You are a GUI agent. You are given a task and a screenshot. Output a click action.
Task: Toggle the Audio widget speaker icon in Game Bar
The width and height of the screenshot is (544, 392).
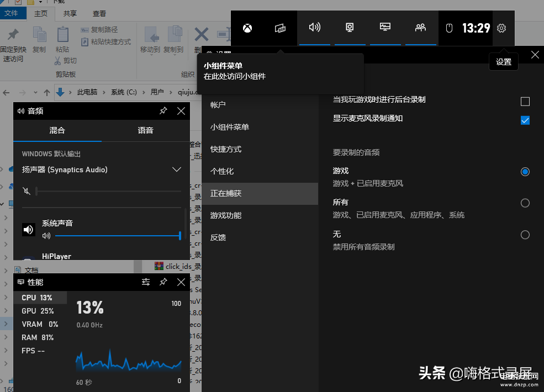coord(315,28)
